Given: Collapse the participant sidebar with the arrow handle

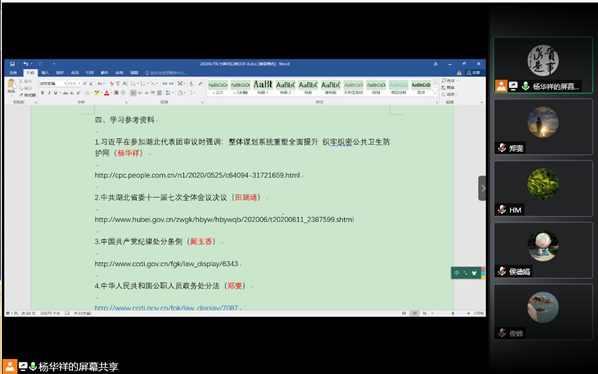Looking at the screenshot, I should (482, 188).
